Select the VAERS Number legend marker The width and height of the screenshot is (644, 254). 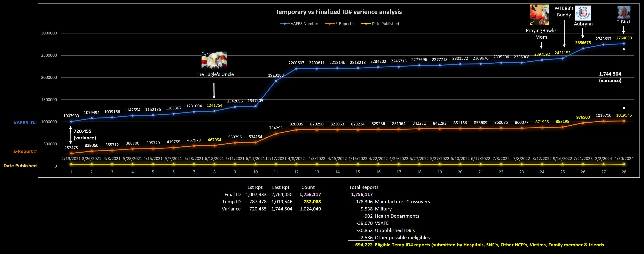coord(285,24)
